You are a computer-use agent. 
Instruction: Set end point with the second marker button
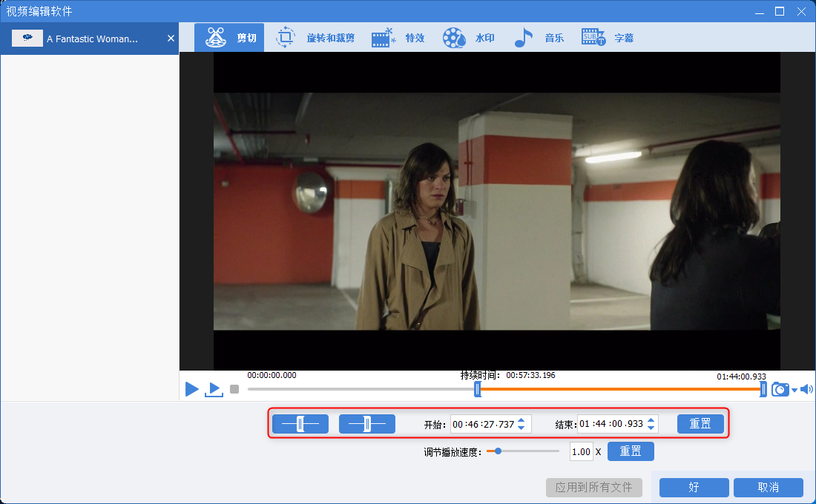coord(367,424)
